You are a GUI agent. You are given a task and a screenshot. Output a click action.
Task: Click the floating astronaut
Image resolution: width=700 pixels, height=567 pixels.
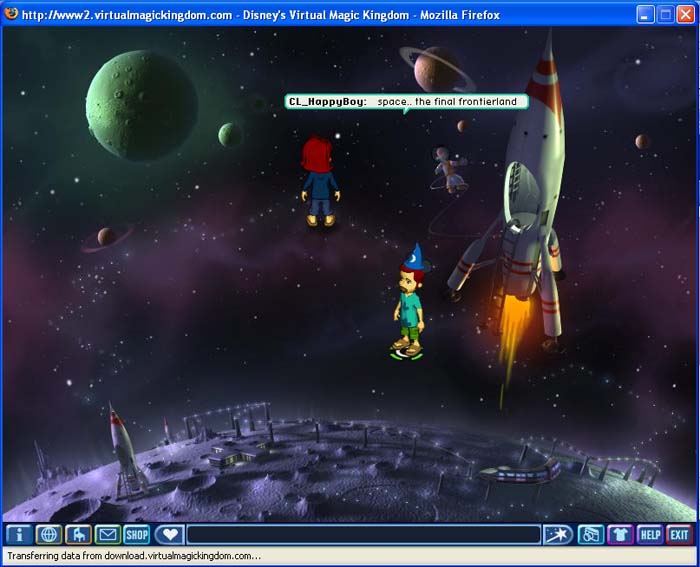coord(450,170)
